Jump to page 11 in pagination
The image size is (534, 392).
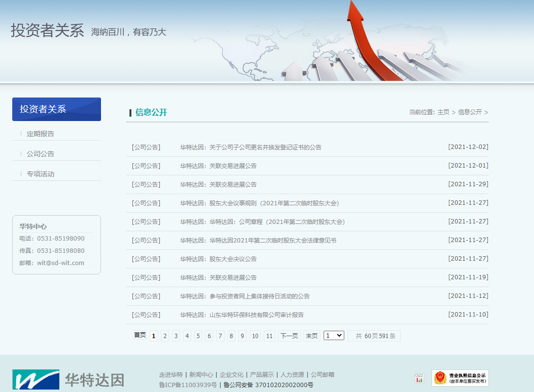click(269, 336)
